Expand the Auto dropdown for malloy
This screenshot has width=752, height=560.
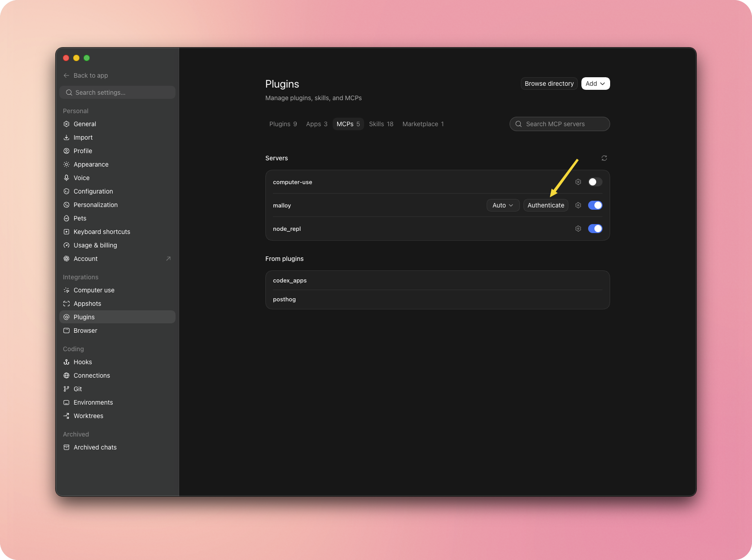pyautogui.click(x=503, y=205)
